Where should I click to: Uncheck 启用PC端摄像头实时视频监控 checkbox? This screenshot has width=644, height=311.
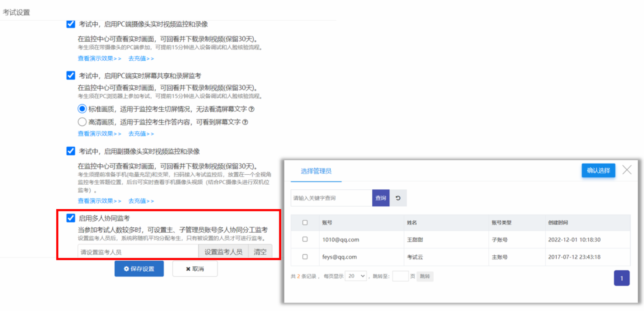(71, 24)
